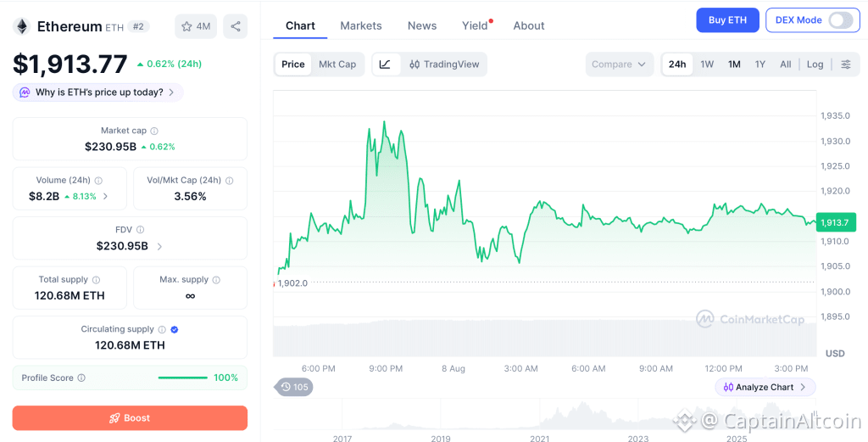Screen dimensions: 868x442
Task: Open Profile Score info icon
Action: coord(81,378)
